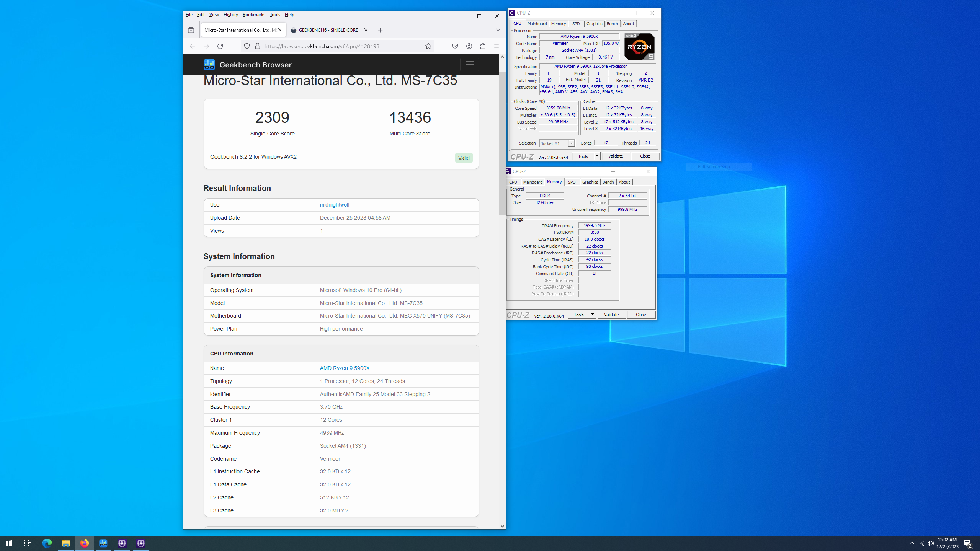
Task: Open the Firefox View icon
Action: coord(191,30)
